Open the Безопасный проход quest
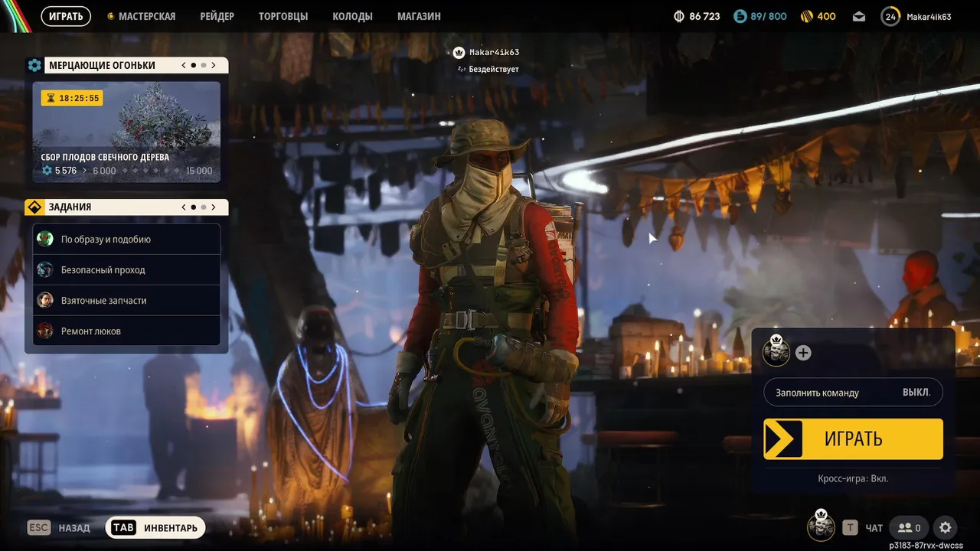Screen dimensions: 980x551 [126, 269]
